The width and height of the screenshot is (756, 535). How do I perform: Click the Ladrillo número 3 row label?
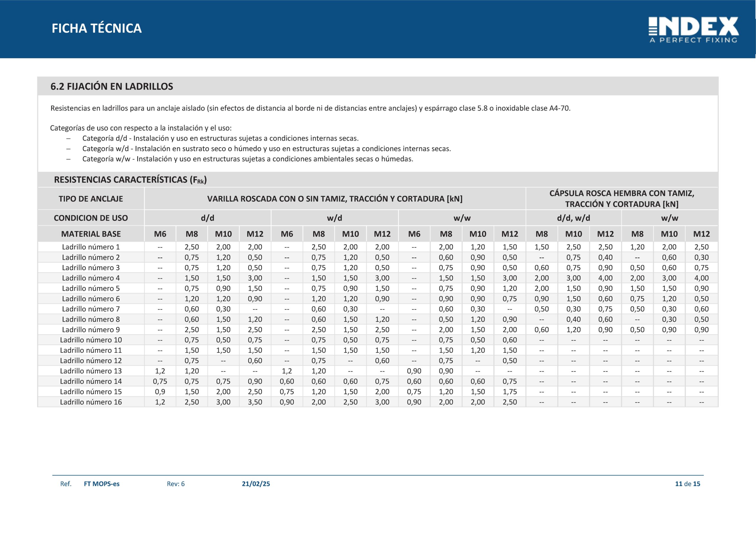91,268
